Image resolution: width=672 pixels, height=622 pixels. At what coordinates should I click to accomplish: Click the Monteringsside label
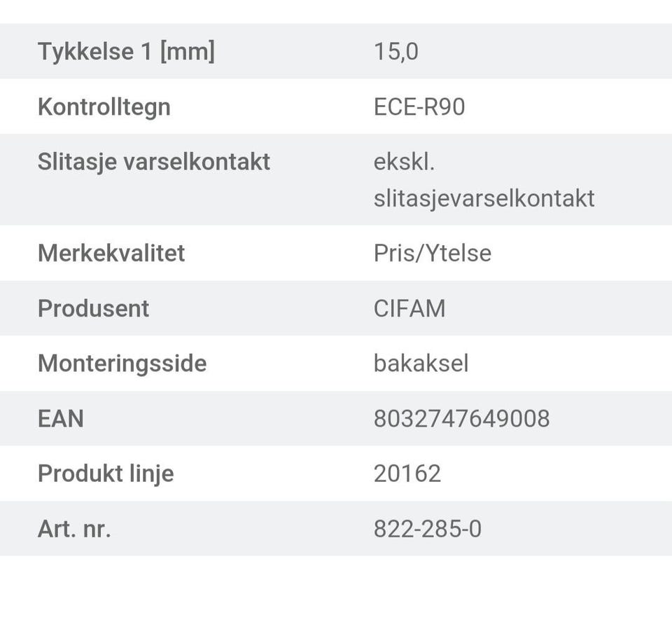tap(122, 364)
